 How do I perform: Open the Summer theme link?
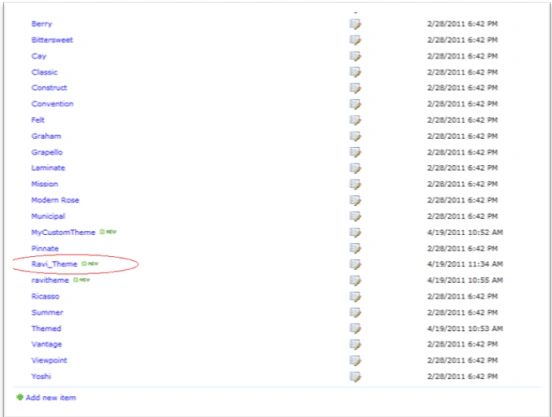tap(47, 312)
